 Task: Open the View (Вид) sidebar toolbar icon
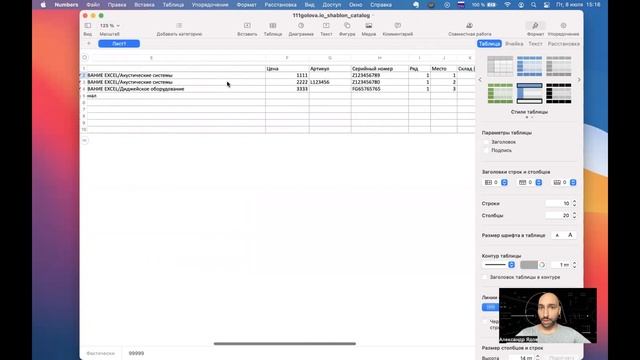click(x=88, y=26)
